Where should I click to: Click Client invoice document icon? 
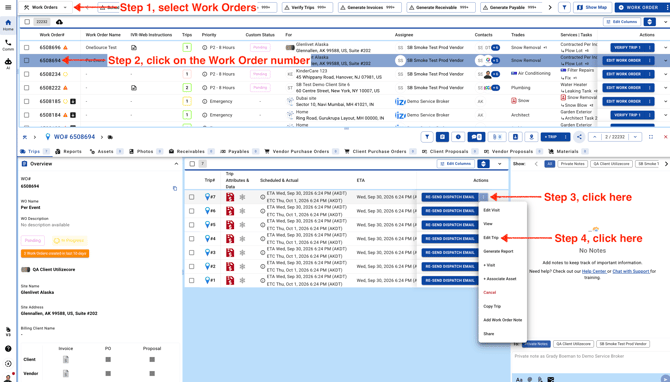click(66, 359)
